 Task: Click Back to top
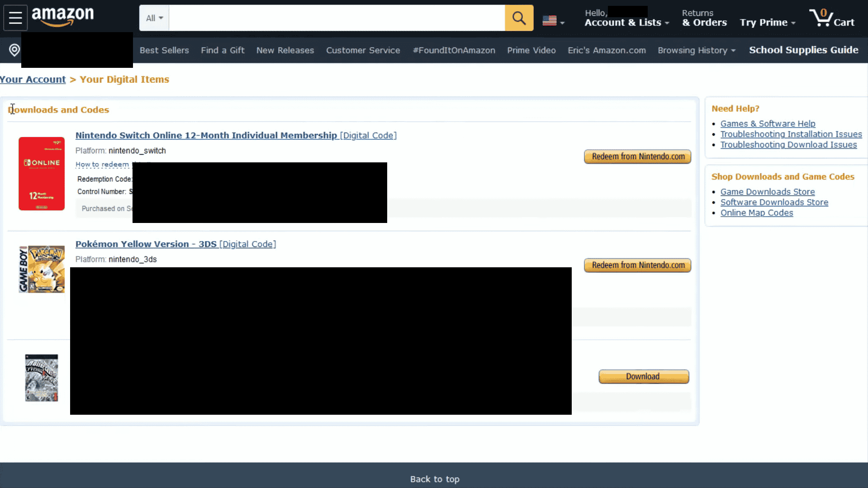tap(434, 479)
